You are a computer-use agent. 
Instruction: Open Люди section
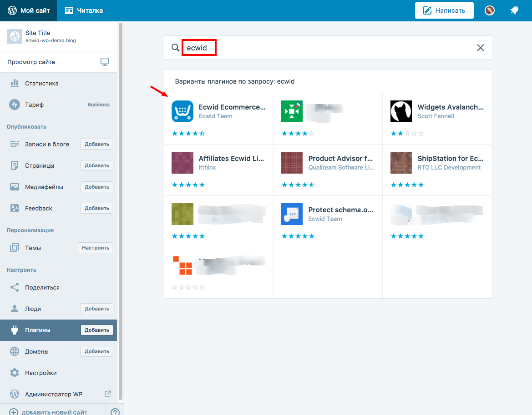point(33,309)
